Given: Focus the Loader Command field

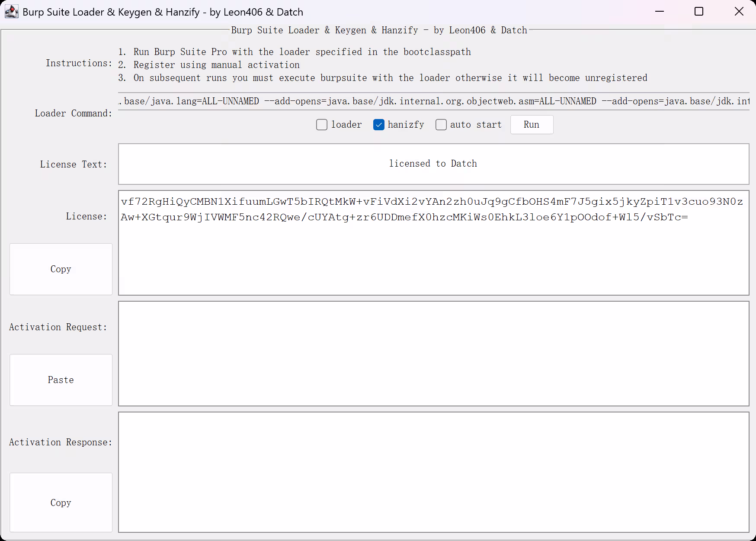Looking at the screenshot, I should point(434,101).
